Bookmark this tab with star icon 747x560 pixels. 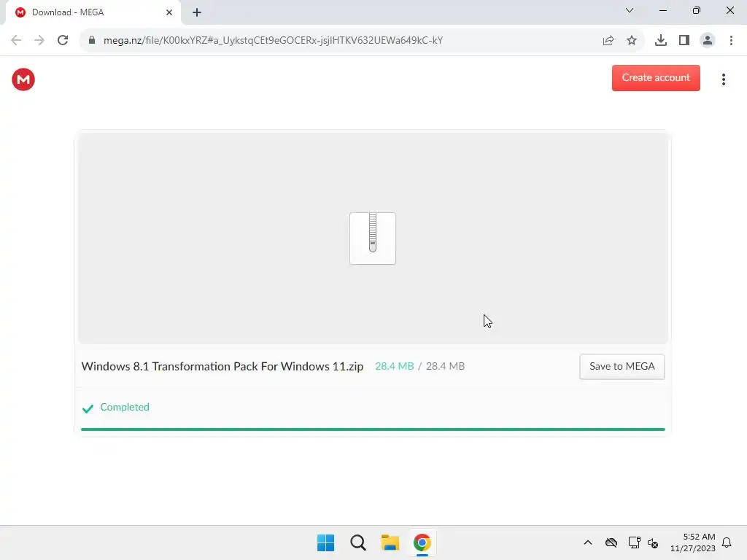click(632, 41)
